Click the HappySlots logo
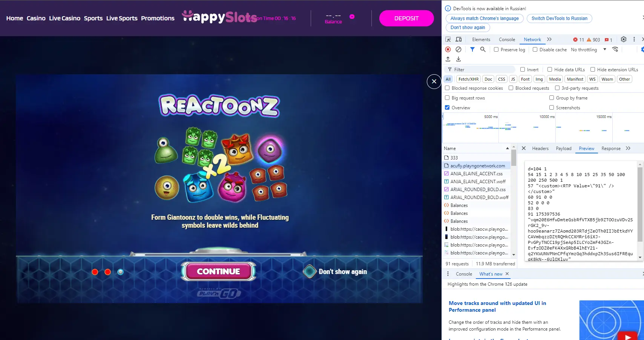 (x=219, y=17)
